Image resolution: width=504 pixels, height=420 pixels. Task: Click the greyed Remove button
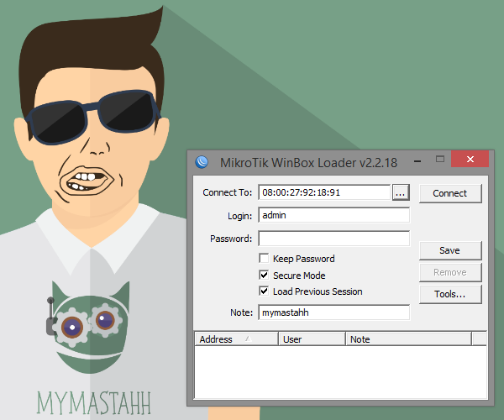coord(450,272)
